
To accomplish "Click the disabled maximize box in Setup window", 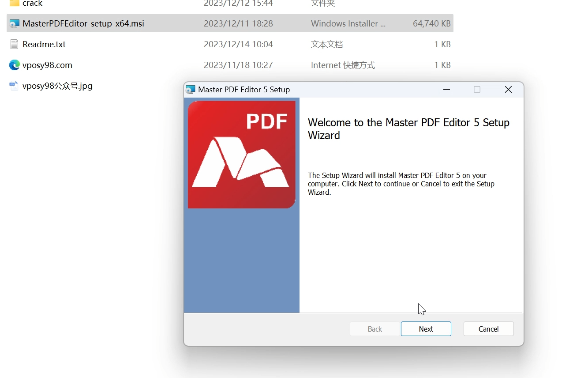I will [477, 90].
